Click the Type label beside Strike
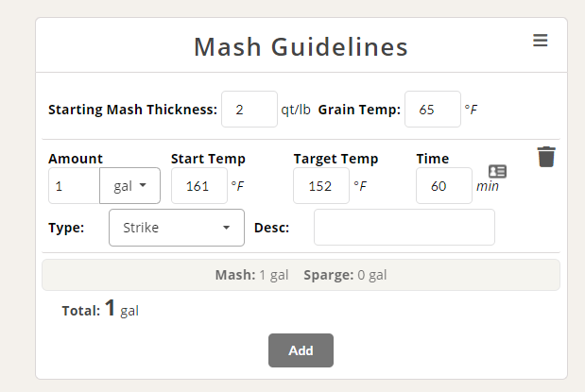 pos(65,228)
